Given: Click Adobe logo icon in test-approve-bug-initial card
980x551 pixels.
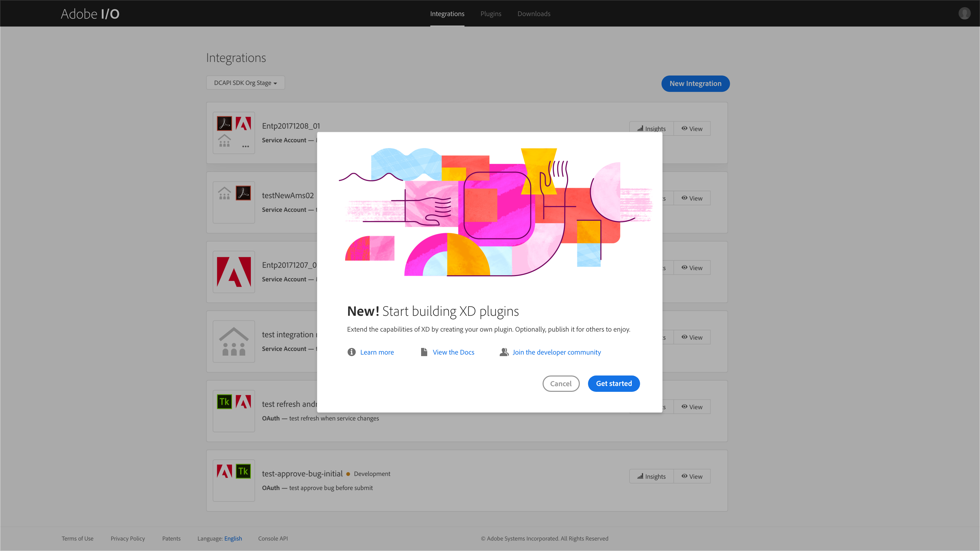Looking at the screenshot, I should coord(225,471).
